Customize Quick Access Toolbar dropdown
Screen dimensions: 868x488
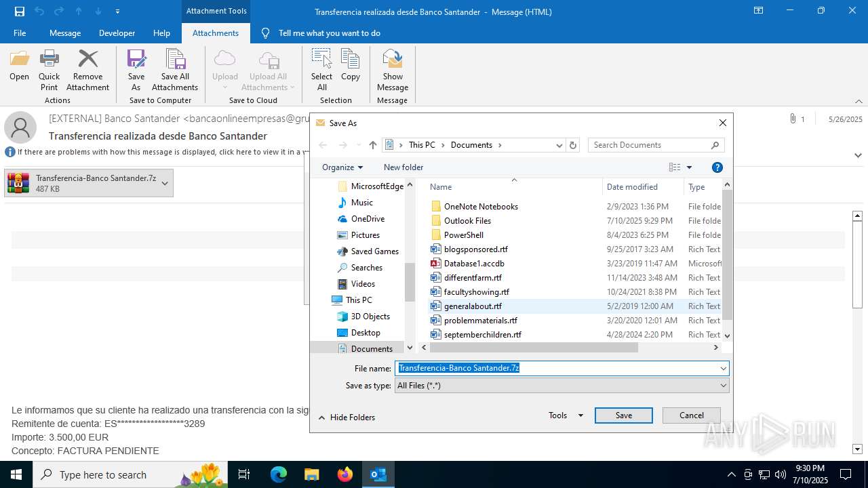click(x=117, y=12)
